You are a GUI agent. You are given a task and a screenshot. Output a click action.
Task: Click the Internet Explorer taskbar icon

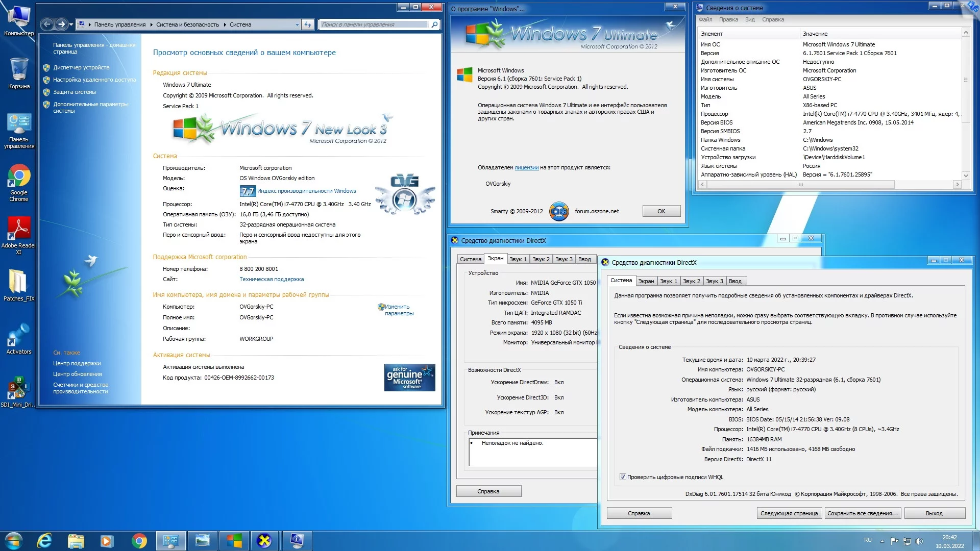point(44,540)
